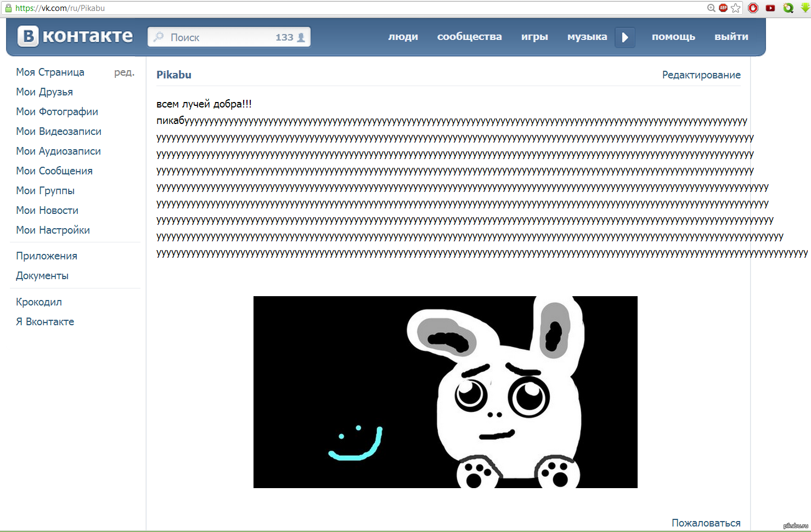
Task: Click the people count icon in search
Action: click(x=301, y=37)
